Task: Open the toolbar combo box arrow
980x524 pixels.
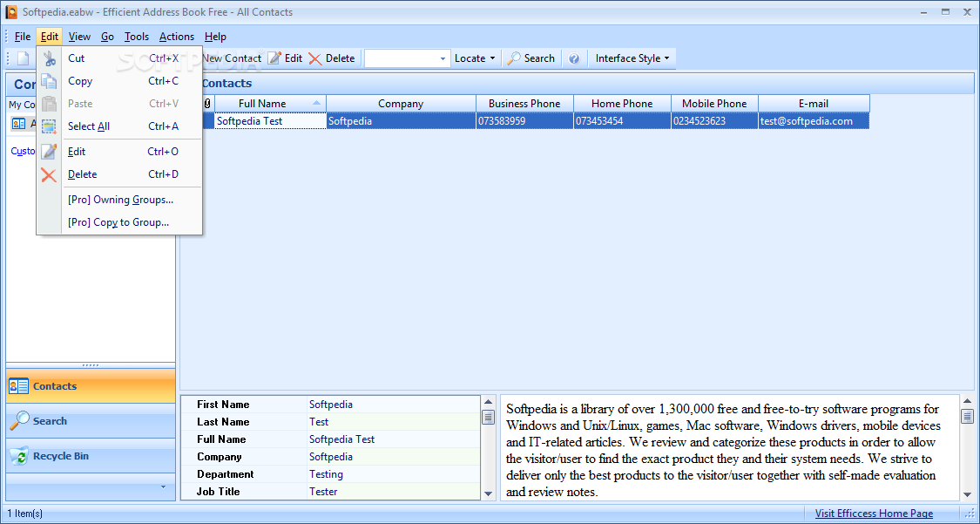Action: point(443,58)
